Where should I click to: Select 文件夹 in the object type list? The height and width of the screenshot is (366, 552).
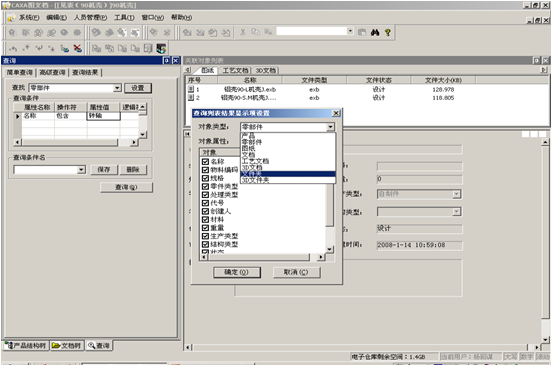pyautogui.click(x=288, y=174)
